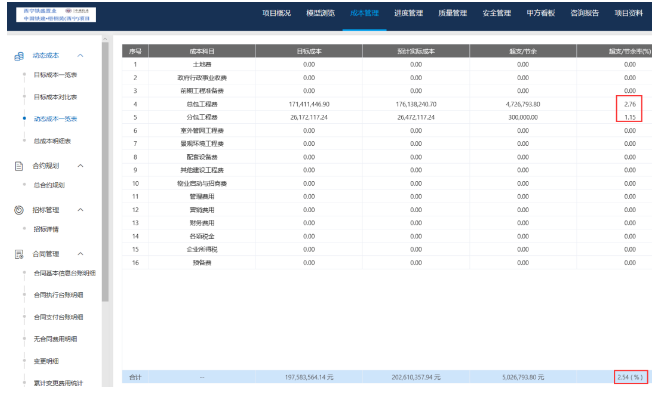Click overspend value 300,000.00
Screen dimensions: 666x397
point(523,118)
